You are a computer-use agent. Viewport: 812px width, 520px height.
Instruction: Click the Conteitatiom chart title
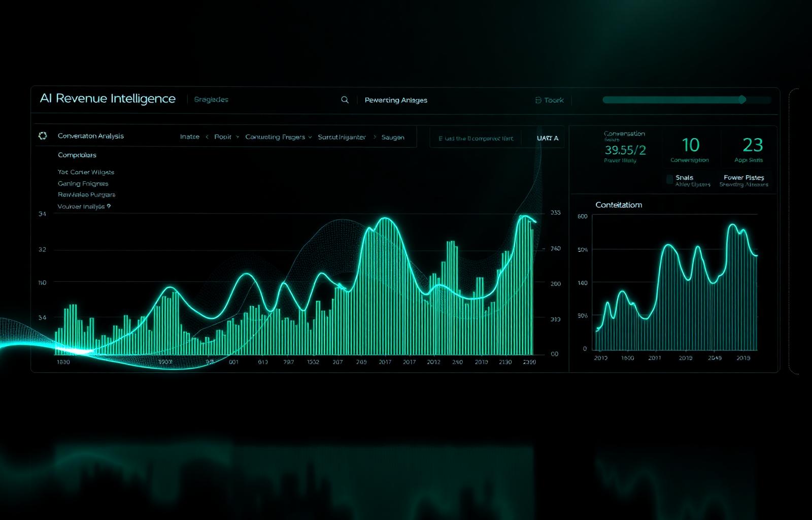(619, 205)
